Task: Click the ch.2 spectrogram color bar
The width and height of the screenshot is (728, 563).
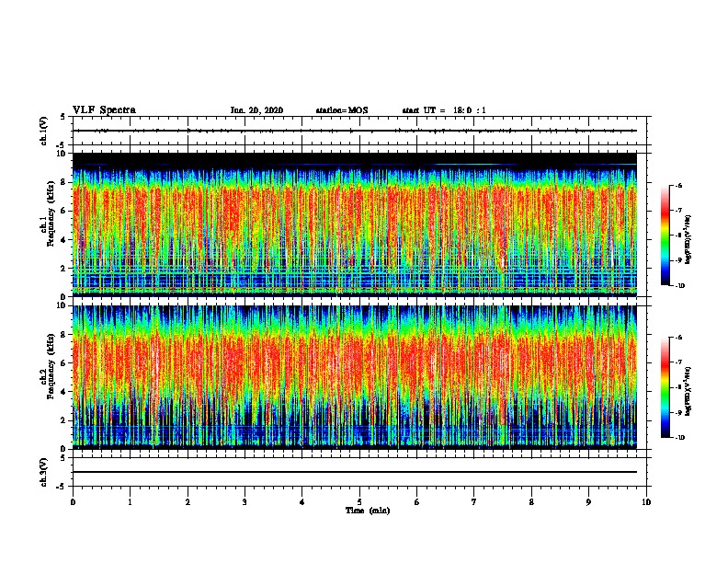Action: (x=665, y=387)
